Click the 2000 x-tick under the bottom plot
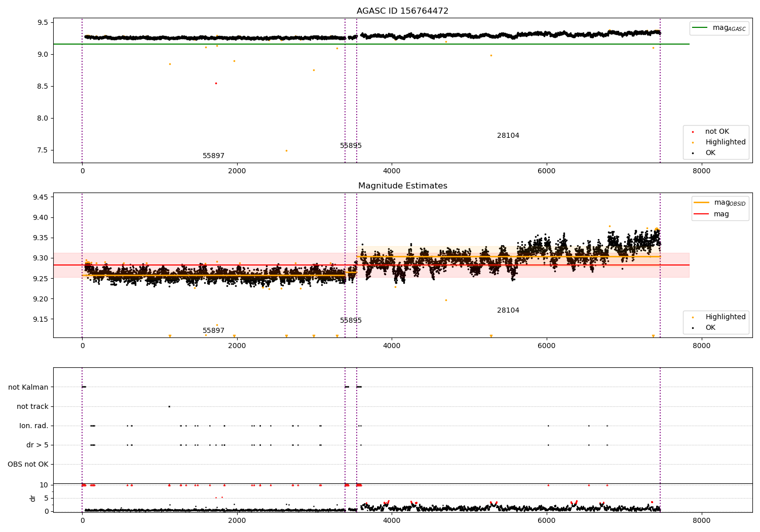This screenshot has width=760, height=532. 237,521
